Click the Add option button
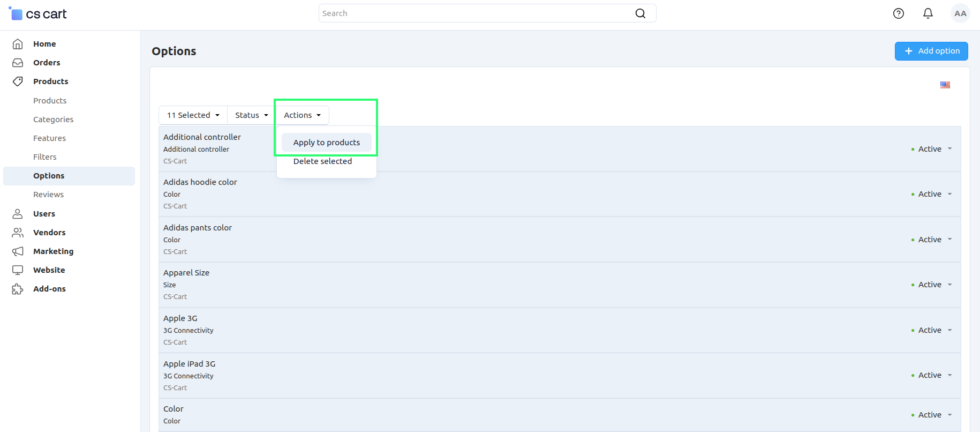980x432 pixels. coord(931,51)
